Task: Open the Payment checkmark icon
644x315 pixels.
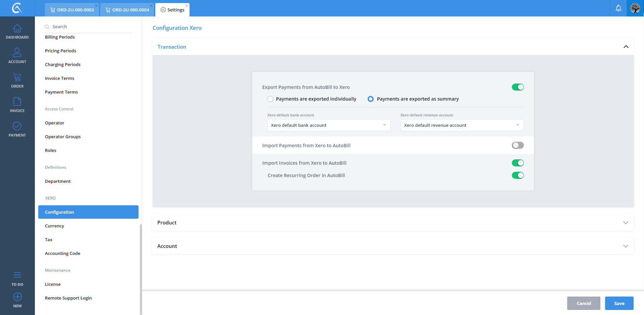Action: 17,126
